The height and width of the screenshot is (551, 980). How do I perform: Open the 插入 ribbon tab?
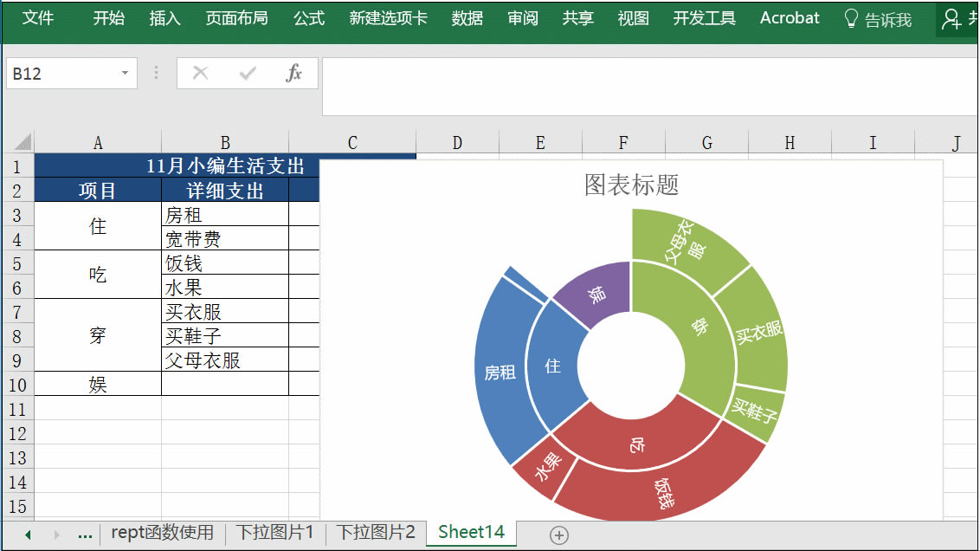[165, 18]
